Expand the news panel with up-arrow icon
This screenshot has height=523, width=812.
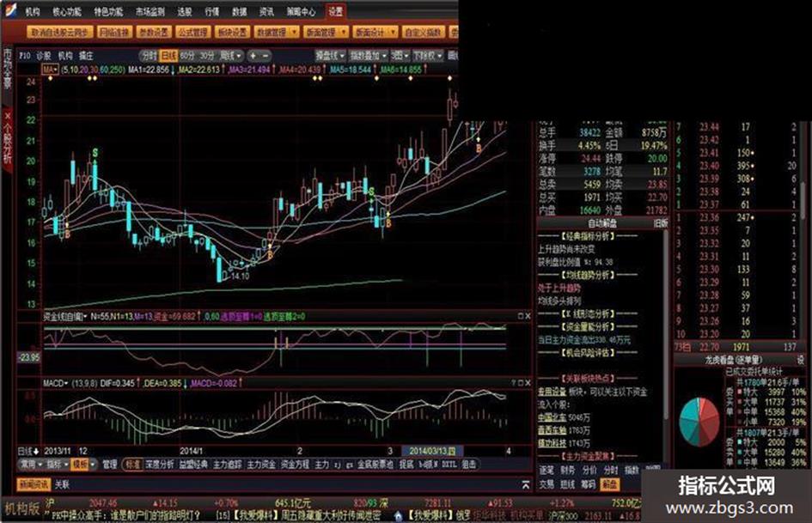click(x=525, y=484)
